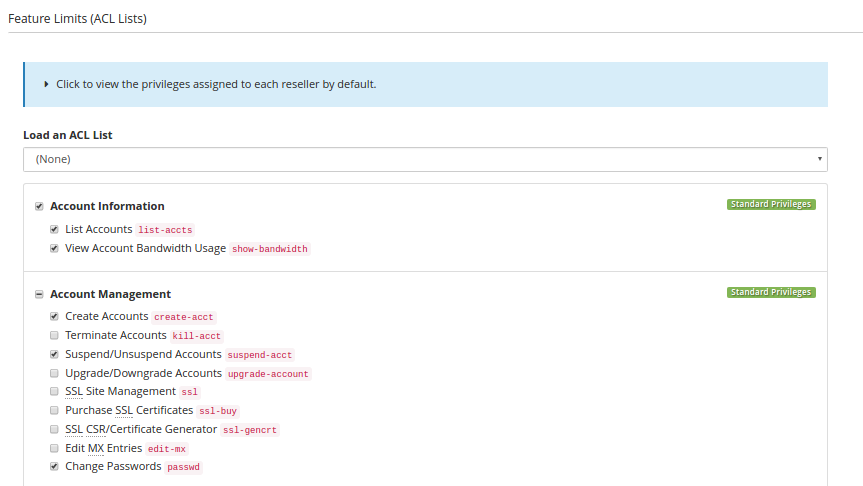Click the Account Management section heading
The image size is (863, 486).
coord(110,295)
